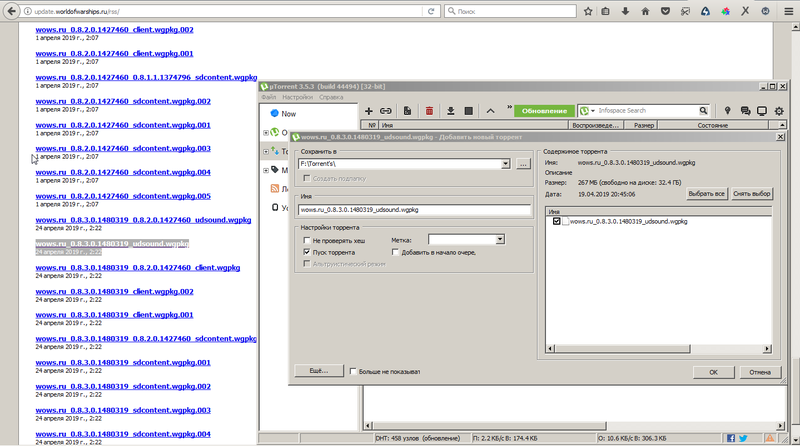Screen dimensions: 800x446
Task: Click the Infospace Search input field
Action: click(x=647, y=111)
